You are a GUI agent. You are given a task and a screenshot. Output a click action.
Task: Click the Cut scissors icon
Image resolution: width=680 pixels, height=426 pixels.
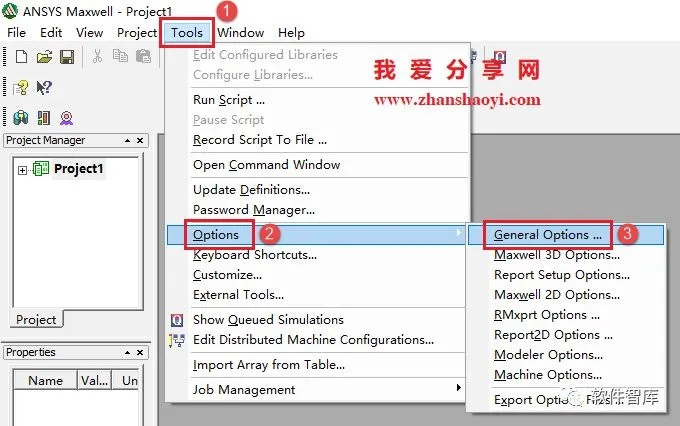[x=98, y=56]
